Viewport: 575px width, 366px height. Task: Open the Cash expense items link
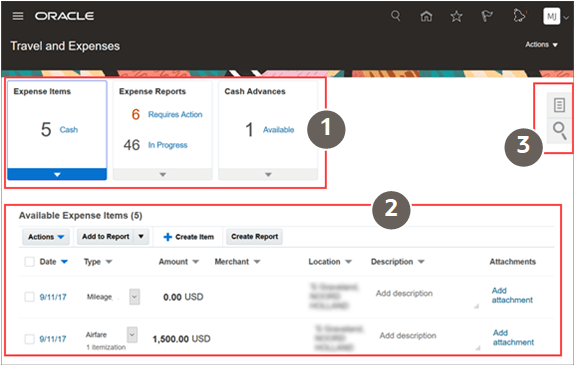(69, 130)
